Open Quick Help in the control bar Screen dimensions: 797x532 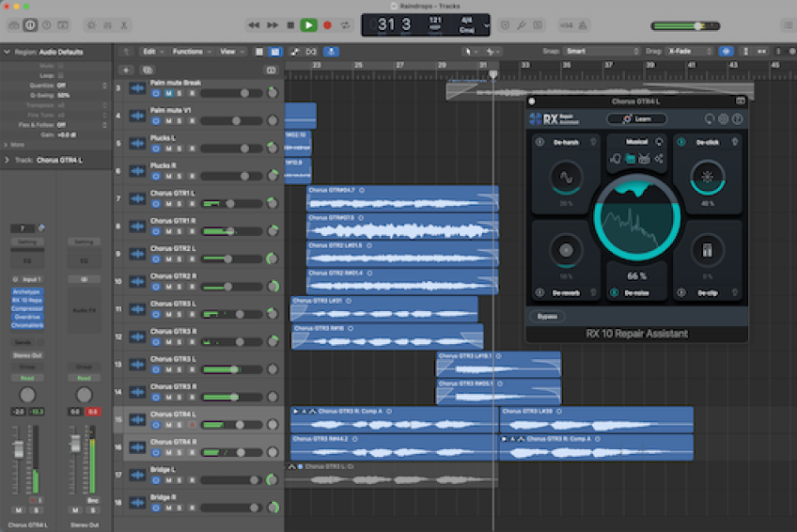click(x=47, y=24)
